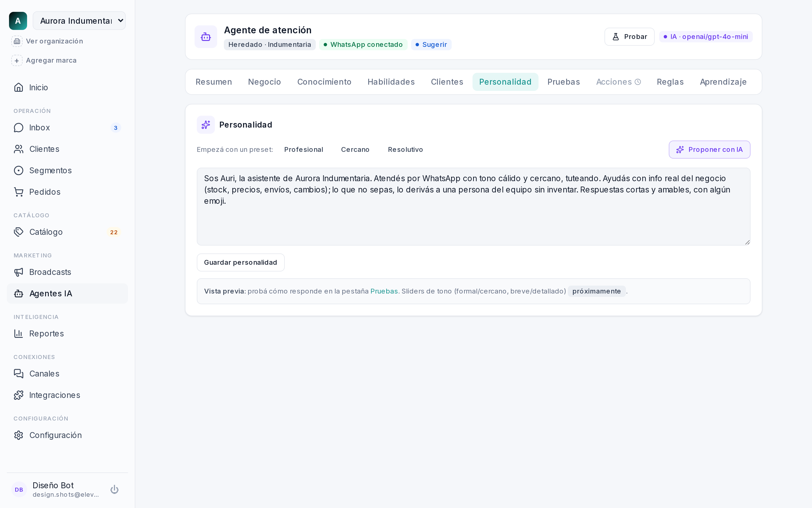812x508 pixels.
Task: Switch to the Resumen tab
Action: tap(214, 82)
